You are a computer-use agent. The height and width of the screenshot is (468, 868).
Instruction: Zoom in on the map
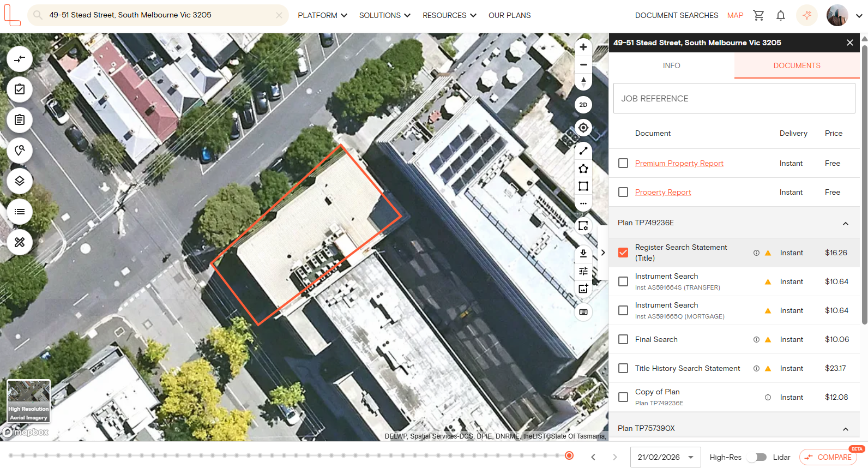(583, 47)
